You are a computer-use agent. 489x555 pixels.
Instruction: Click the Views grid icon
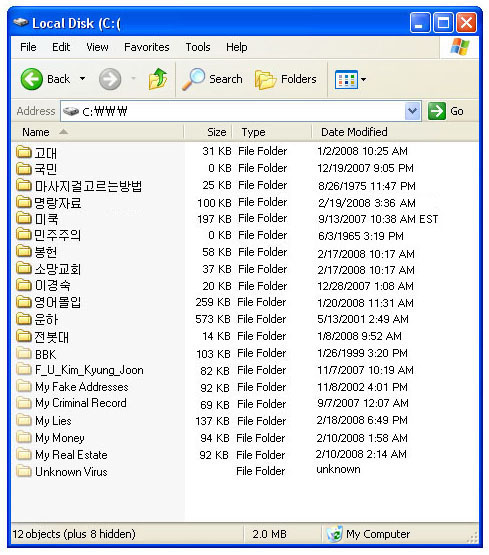click(x=346, y=79)
